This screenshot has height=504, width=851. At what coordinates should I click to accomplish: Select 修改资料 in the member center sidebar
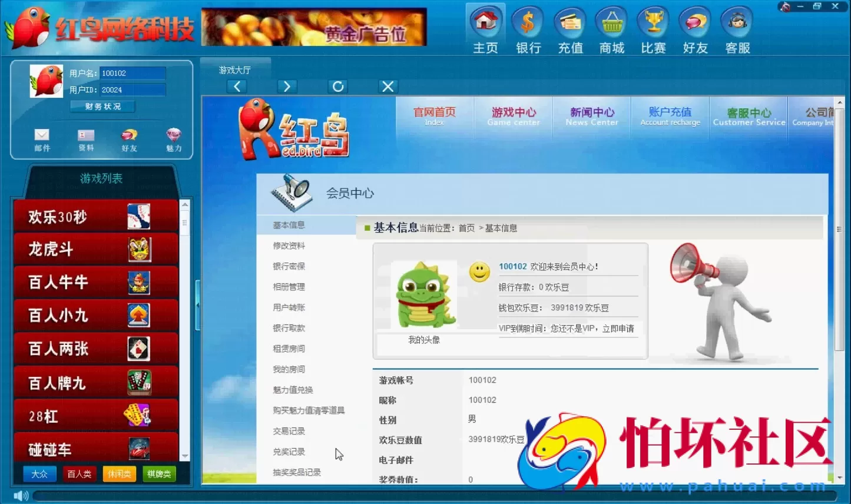pyautogui.click(x=288, y=246)
